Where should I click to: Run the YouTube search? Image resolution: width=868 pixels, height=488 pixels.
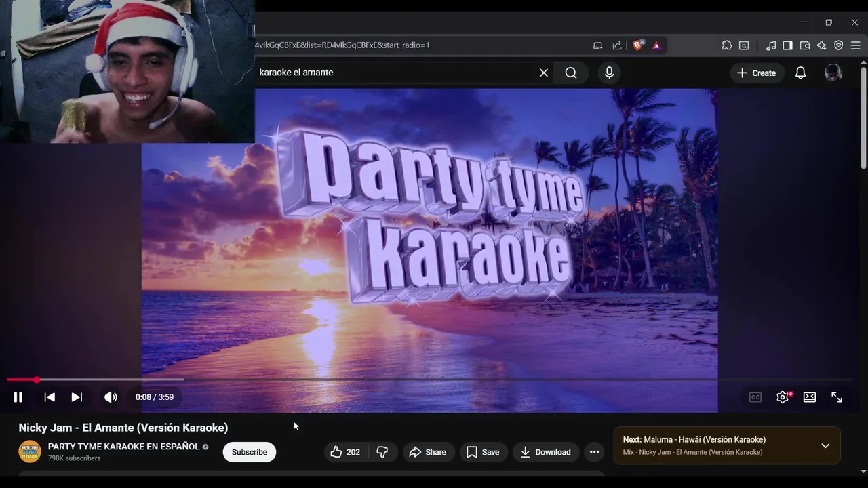point(571,73)
